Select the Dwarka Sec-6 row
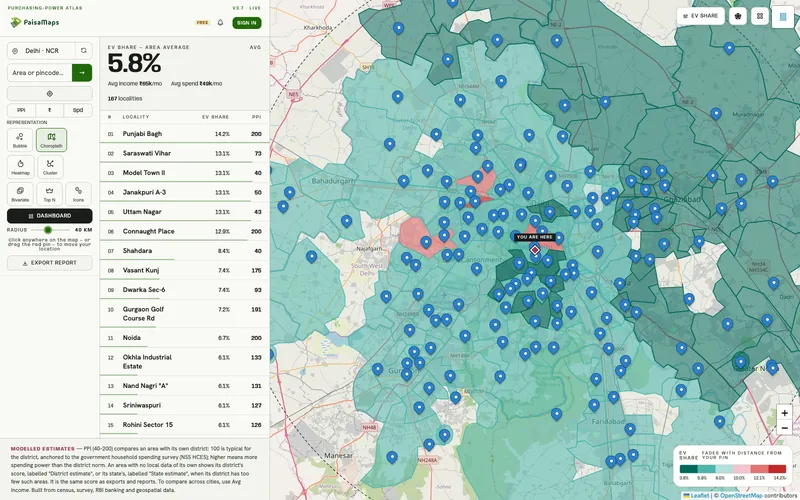This screenshot has width=800, height=500. tap(184, 289)
